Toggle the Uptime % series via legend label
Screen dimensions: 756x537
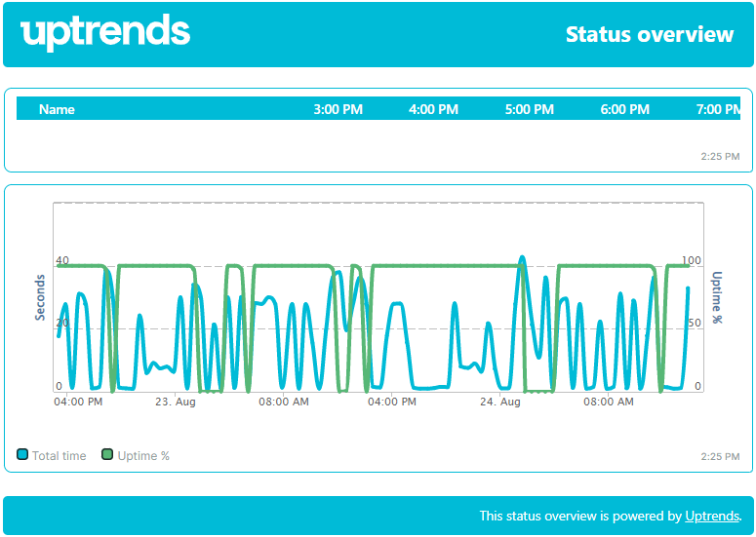click(143, 456)
